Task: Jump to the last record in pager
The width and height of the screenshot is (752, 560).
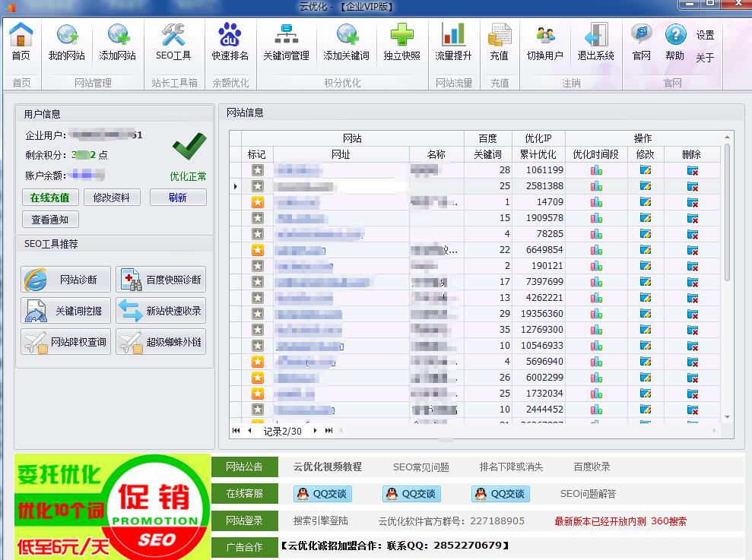Action: pos(328,431)
